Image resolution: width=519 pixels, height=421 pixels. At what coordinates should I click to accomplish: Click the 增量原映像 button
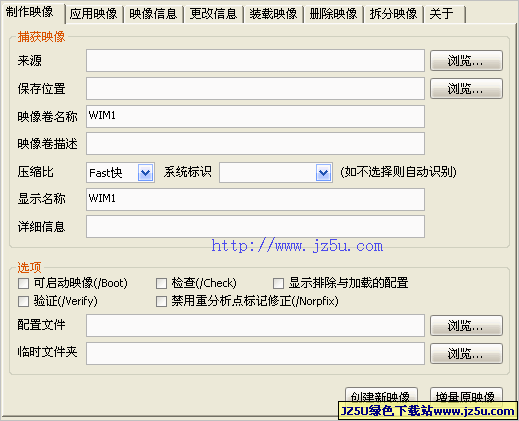coord(466,395)
